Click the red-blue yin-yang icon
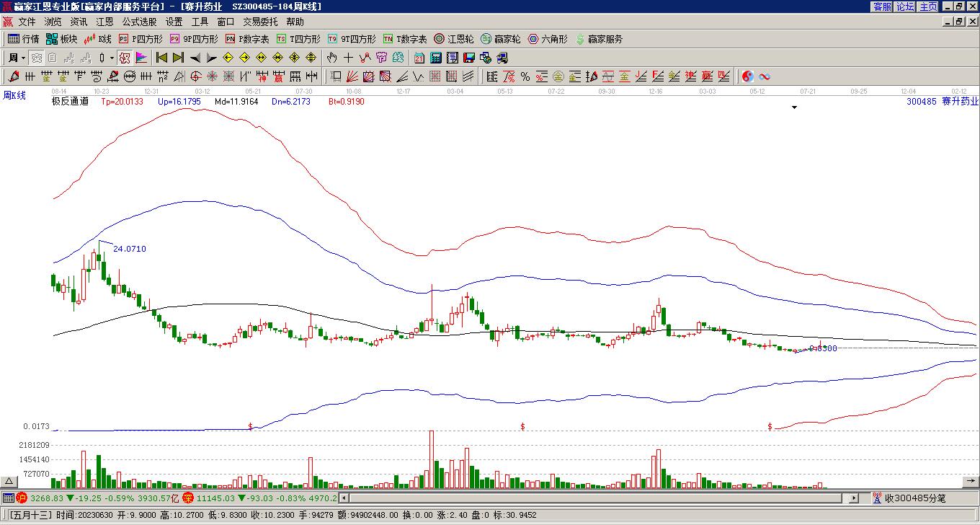Image resolution: width=980 pixels, height=525 pixels. point(748,76)
